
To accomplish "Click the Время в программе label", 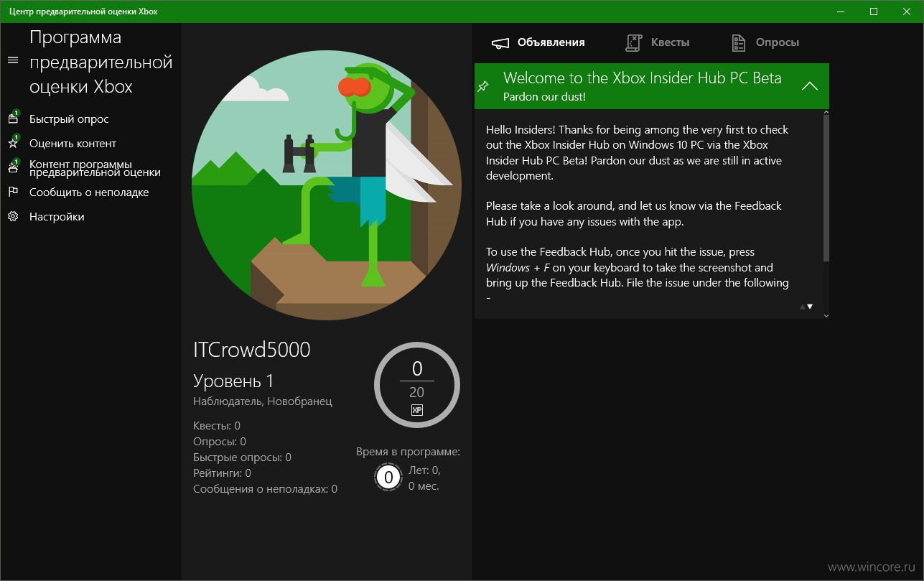I will click(x=408, y=452).
